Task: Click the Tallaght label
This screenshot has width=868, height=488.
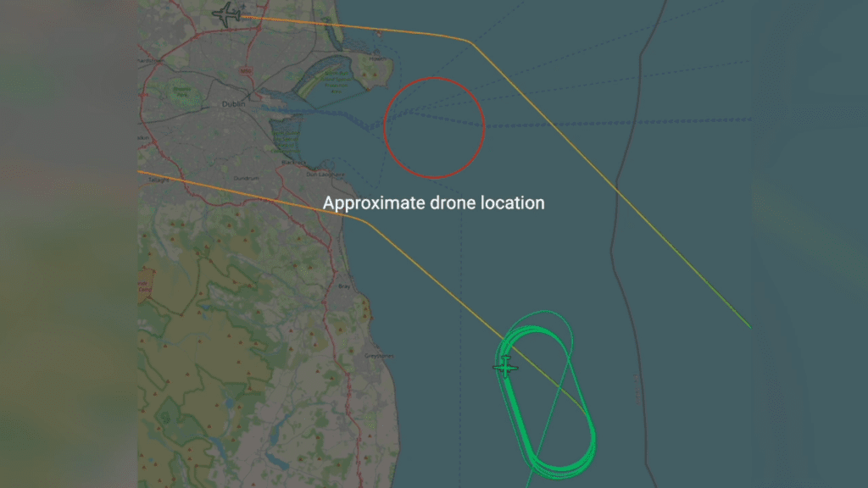Action: coord(159,180)
